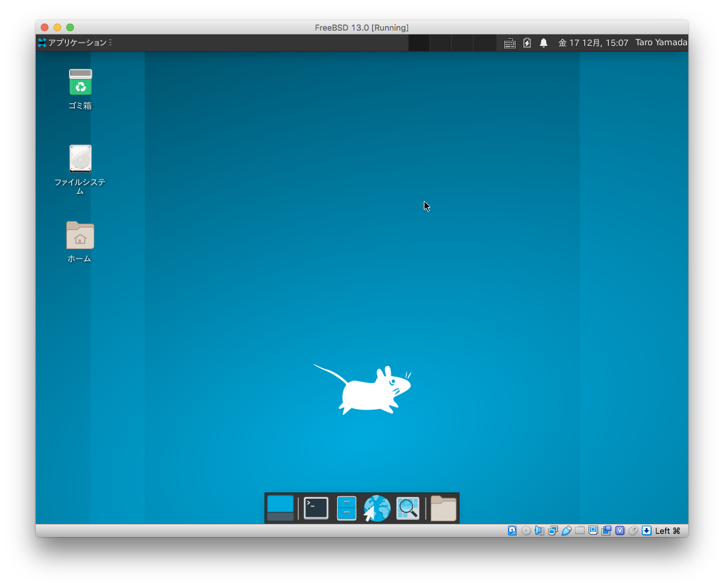The image size is (724, 588).
Task: Click the Left ⌘ host key indicator
Action: (668, 531)
